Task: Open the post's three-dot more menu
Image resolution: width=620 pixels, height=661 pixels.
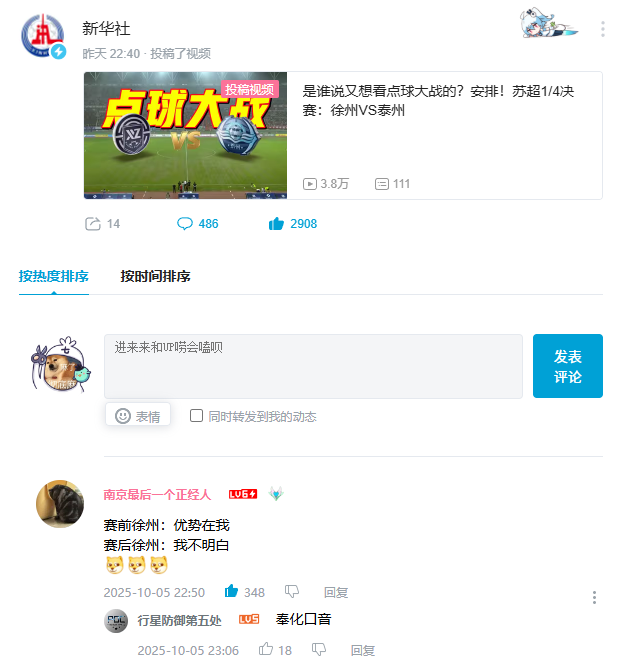Action: click(603, 29)
